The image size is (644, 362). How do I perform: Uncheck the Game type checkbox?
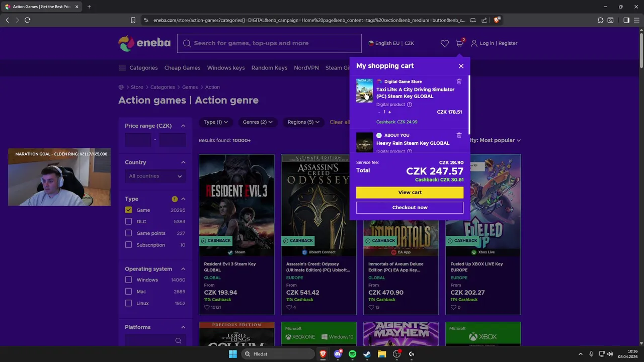(x=128, y=210)
